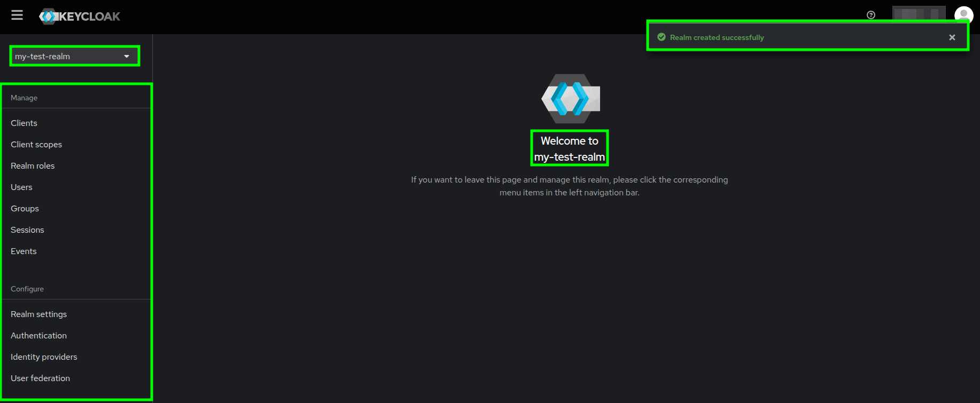Open the Users page
The height and width of the screenshot is (403, 980).
point(21,187)
